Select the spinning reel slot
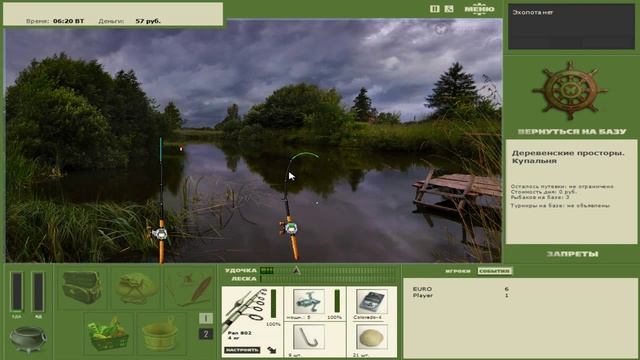The height and width of the screenshot is (360, 640). (x=309, y=301)
